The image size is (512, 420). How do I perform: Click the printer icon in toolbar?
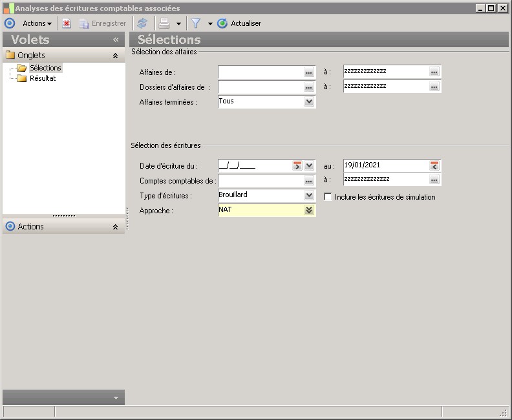(164, 23)
